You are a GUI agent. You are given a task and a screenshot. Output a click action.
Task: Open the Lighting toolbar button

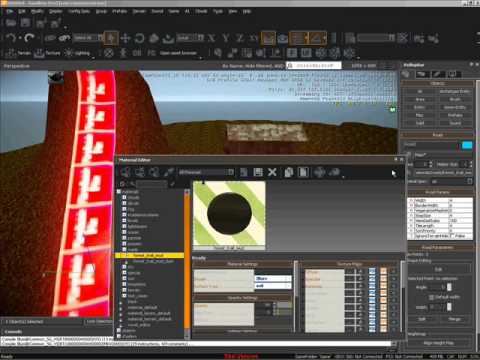point(77,53)
